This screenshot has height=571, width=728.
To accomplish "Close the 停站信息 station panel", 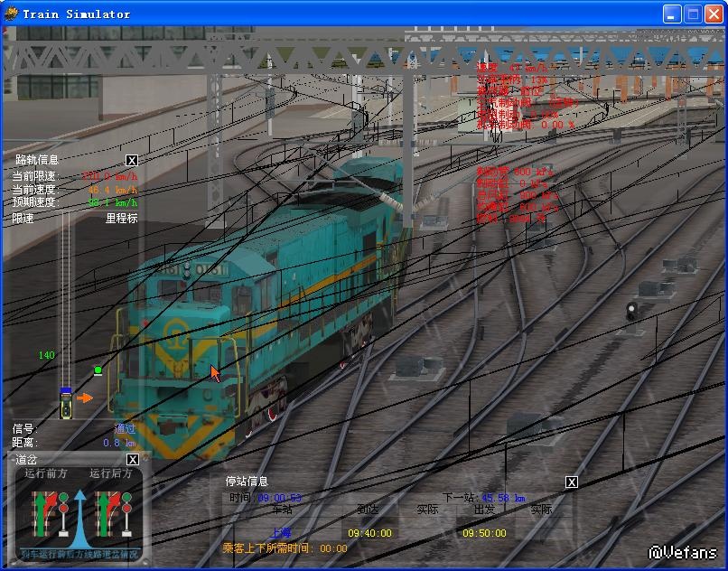I will pos(572,482).
